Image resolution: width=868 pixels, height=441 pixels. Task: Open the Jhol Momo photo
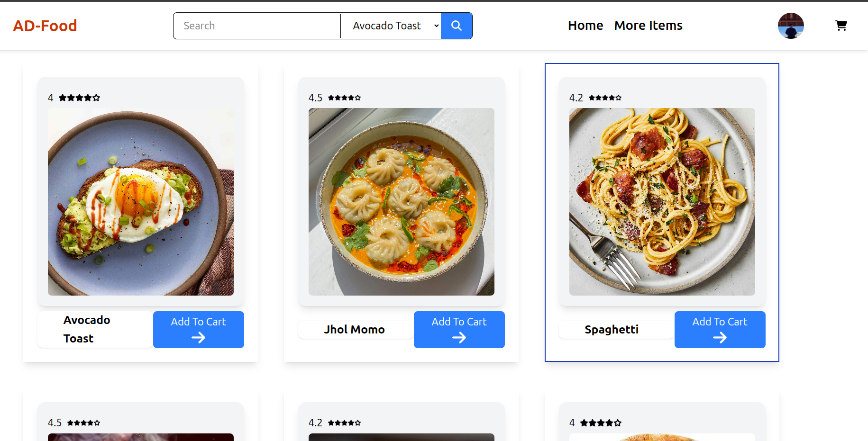click(402, 202)
